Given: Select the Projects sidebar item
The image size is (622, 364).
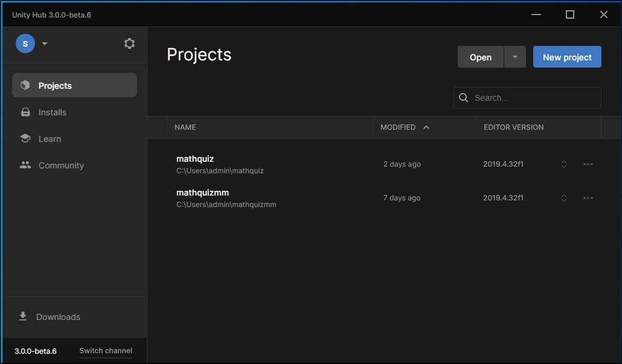Looking at the screenshot, I should pos(74,85).
